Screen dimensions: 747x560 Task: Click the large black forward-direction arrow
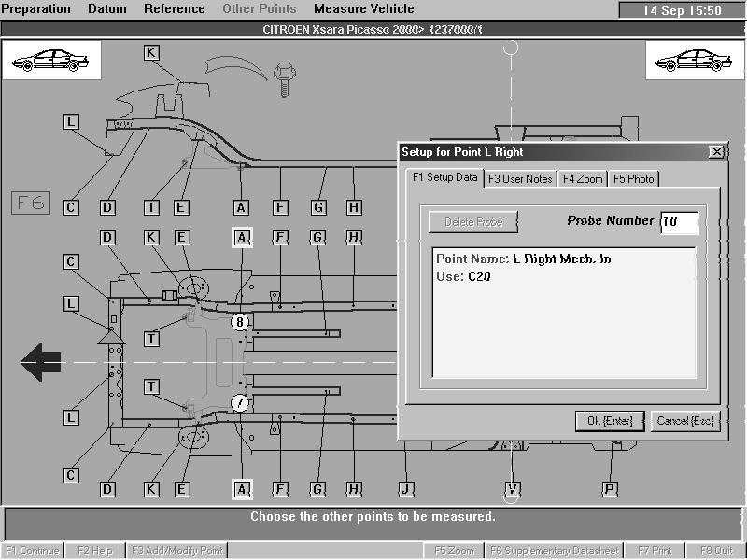point(41,362)
